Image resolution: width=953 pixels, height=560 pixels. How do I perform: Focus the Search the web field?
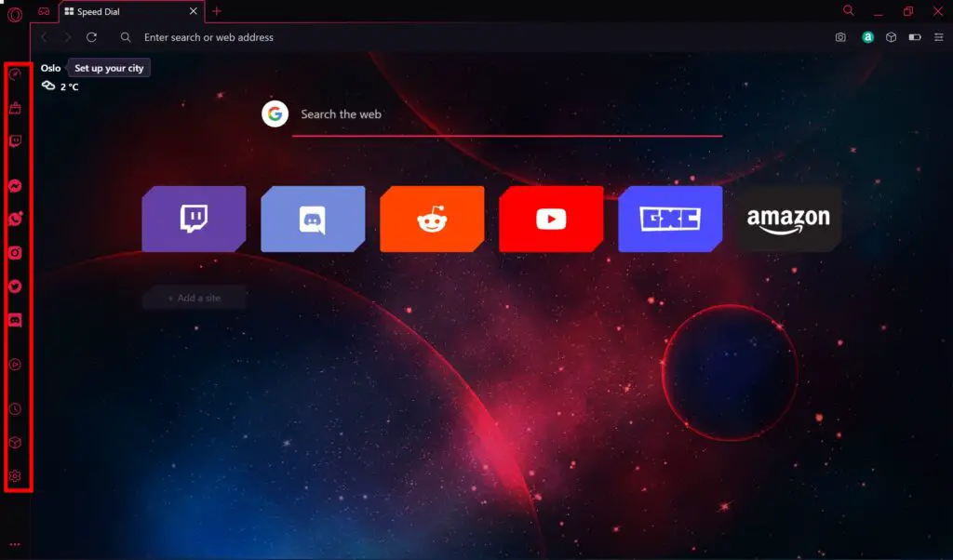(x=507, y=114)
